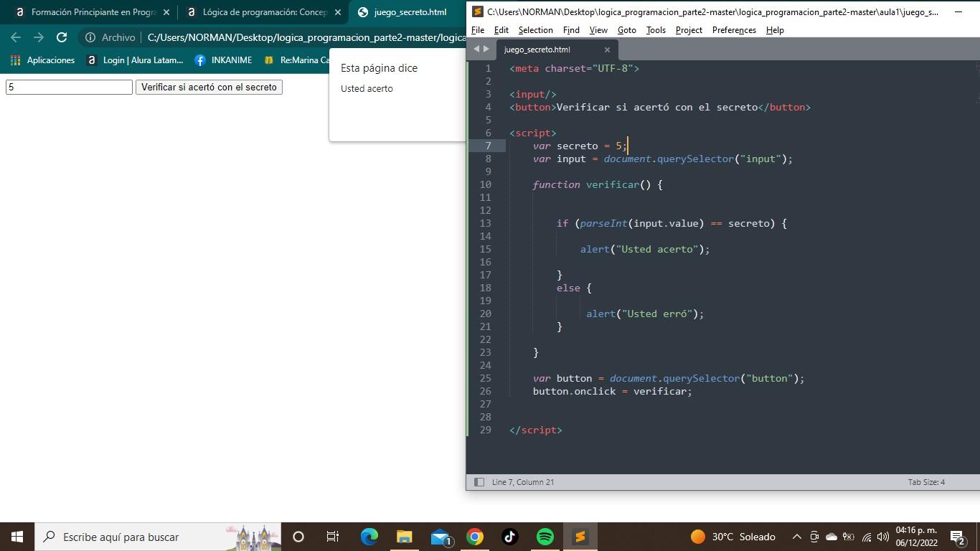Open the notification center icon
This screenshot has height=551, width=980.
(x=957, y=537)
